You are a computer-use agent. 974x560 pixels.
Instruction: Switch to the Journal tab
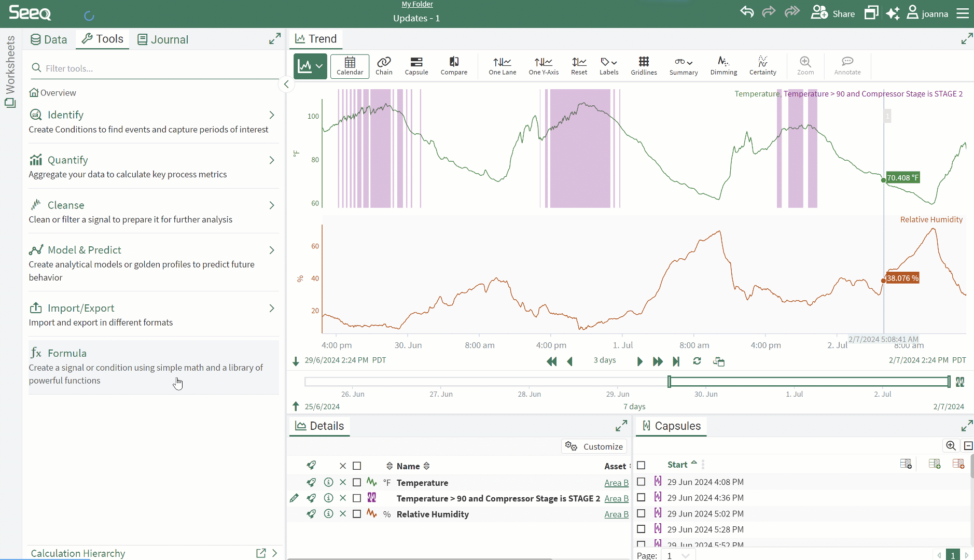(x=162, y=39)
